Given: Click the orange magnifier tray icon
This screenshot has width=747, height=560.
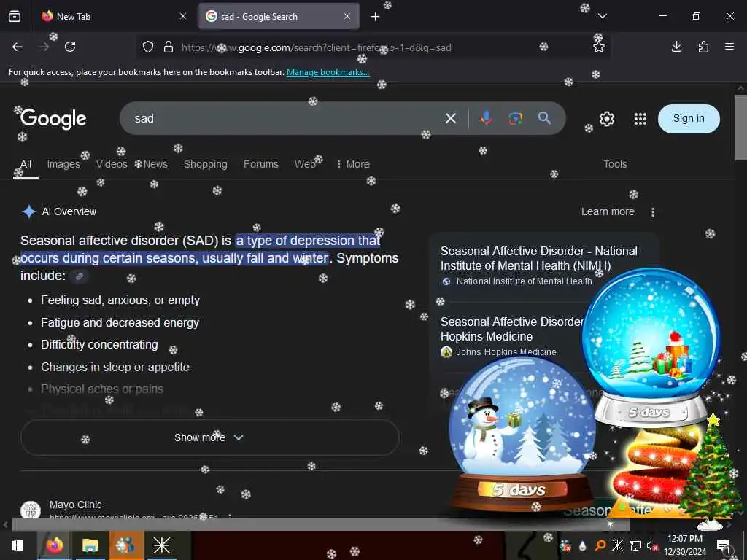Looking at the screenshot, I should click(600, 545).
